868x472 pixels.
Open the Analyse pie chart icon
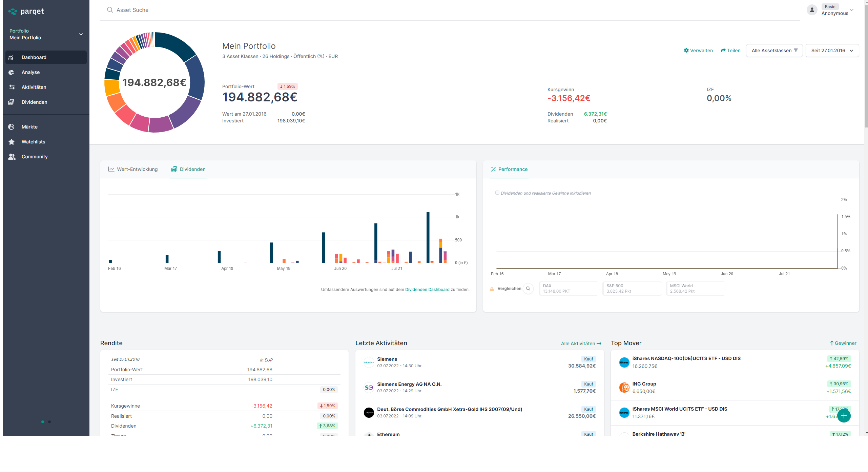(x=12, y=72)
